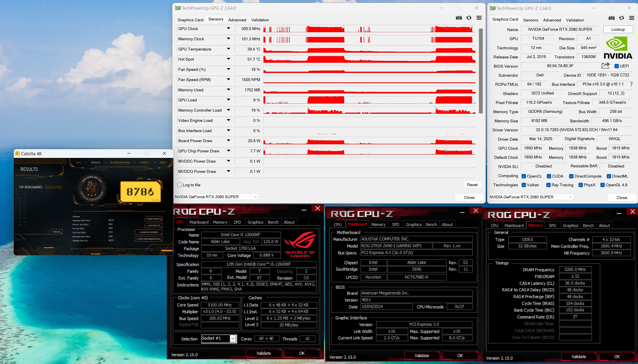Minimize the ROG CPU-Z CPU window

(x=304, y=210)
